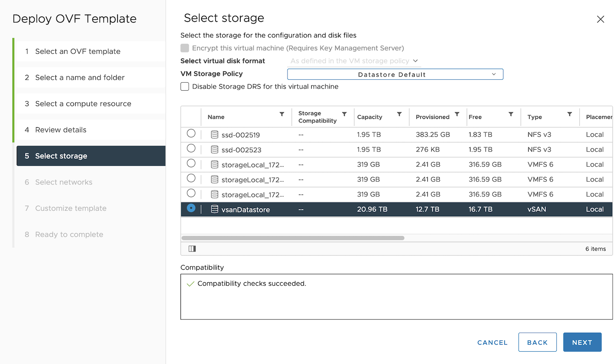Click the Provisioned column filter icon
The height and width of the screenshot is (364, 614).
pyautogui.click(x=456, y=114)
